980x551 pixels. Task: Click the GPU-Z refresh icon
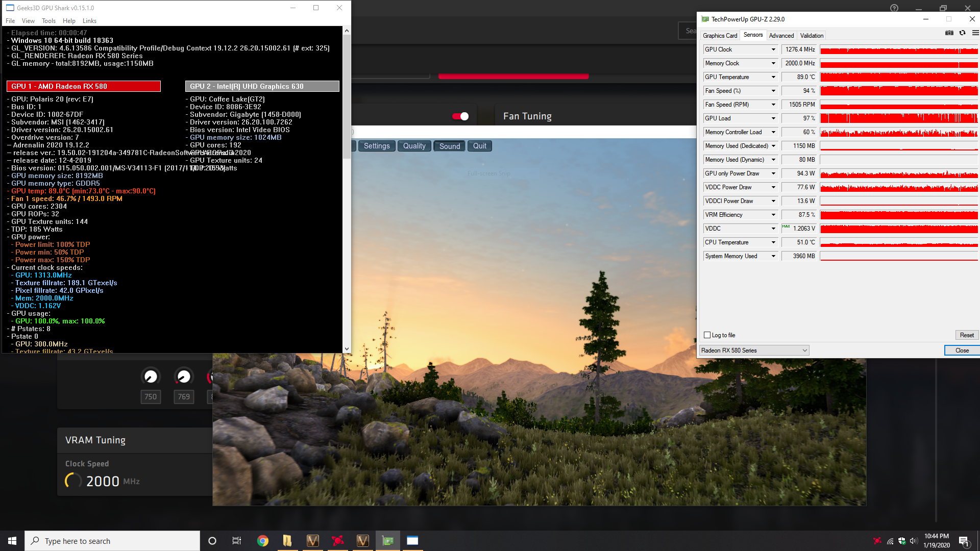962,33
